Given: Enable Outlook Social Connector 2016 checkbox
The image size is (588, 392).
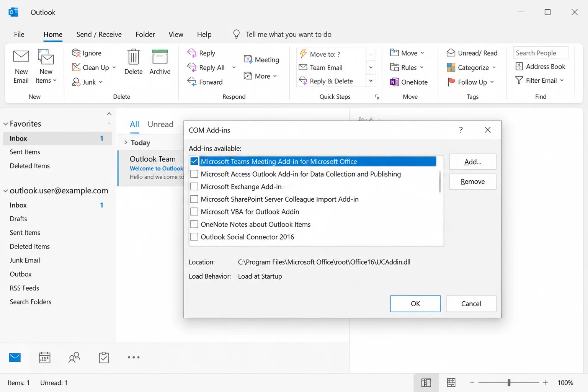Looking at the screenshot, I should 194,237.
